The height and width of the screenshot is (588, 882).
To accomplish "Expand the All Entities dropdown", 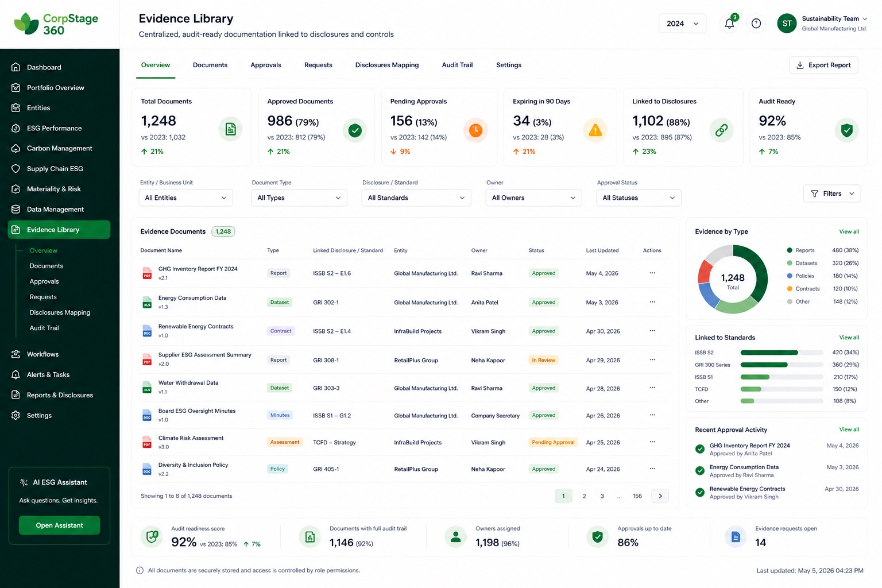I will click(186, 198).
